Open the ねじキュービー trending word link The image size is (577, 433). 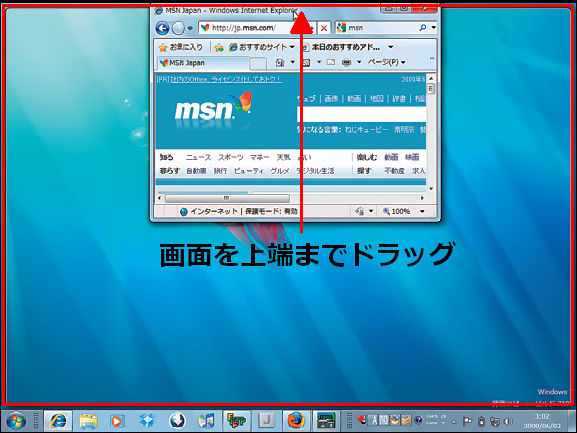[367, 130]
